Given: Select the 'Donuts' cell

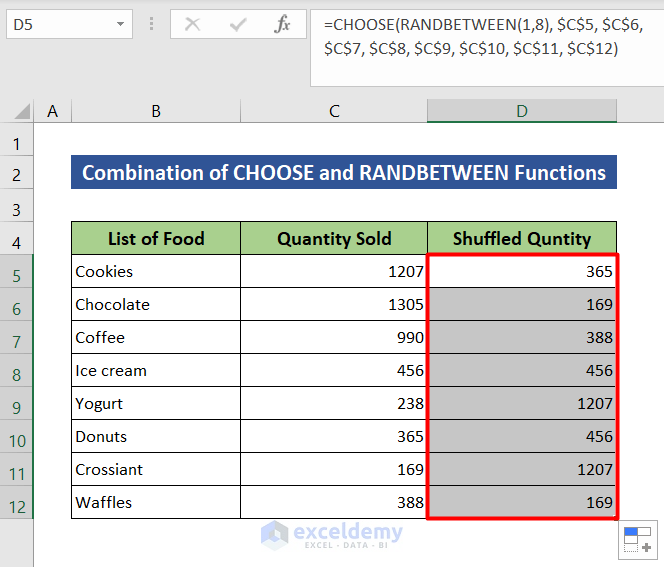Looking at the screenshot, I should 156,437.
